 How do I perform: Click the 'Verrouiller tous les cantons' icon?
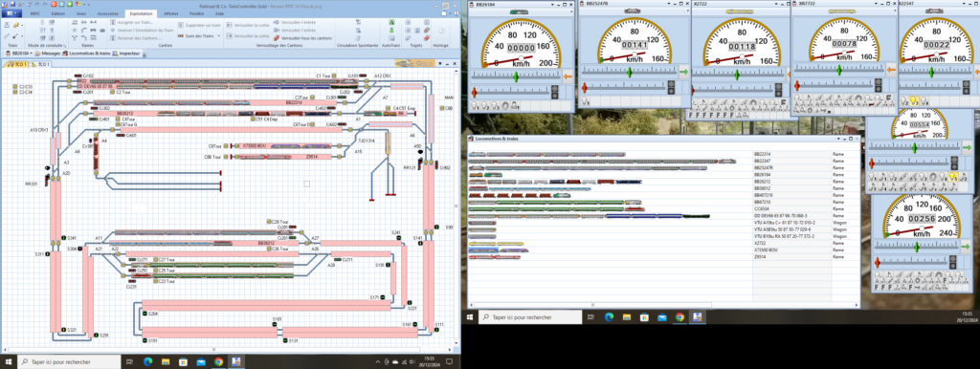(x=277, y=37)
